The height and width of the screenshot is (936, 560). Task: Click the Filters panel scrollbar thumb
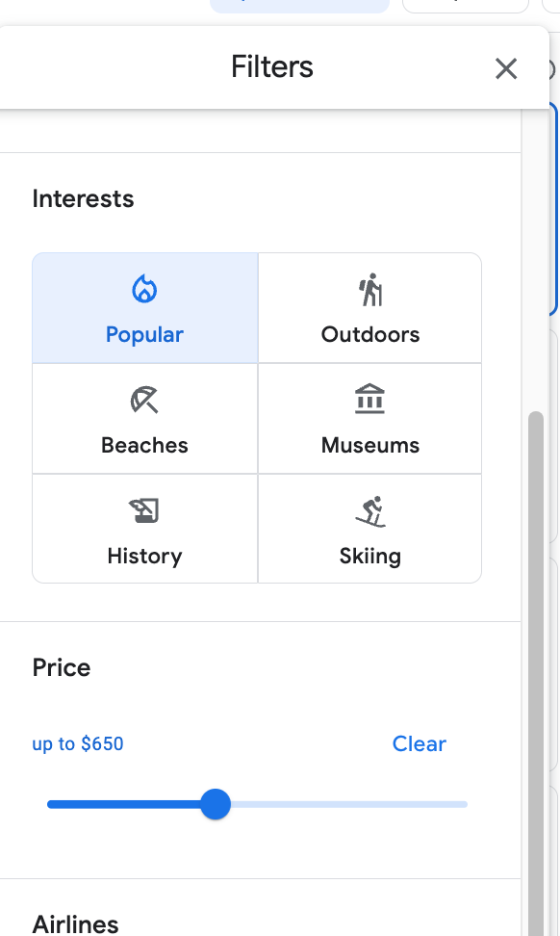(536, 673)
